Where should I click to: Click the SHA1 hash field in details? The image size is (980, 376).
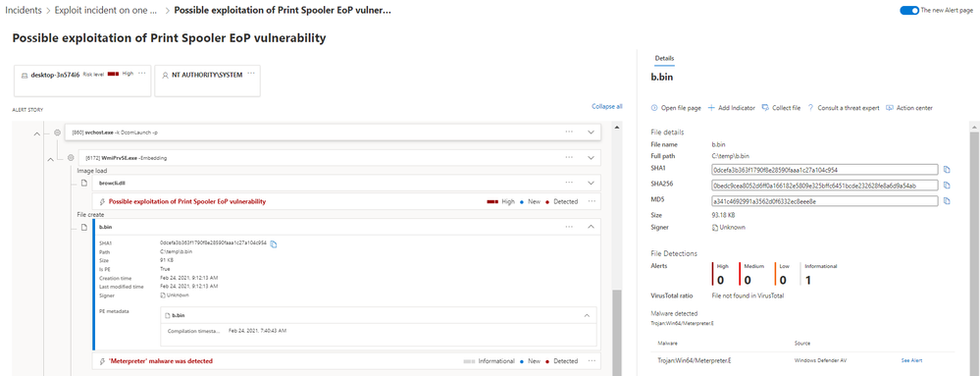pos(825,170)
